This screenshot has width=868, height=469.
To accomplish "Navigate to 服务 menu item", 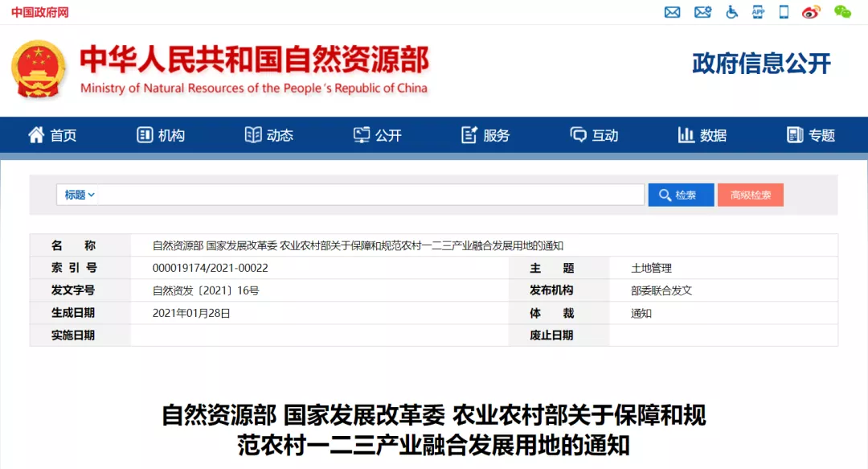I will click(x=485, y=135).
